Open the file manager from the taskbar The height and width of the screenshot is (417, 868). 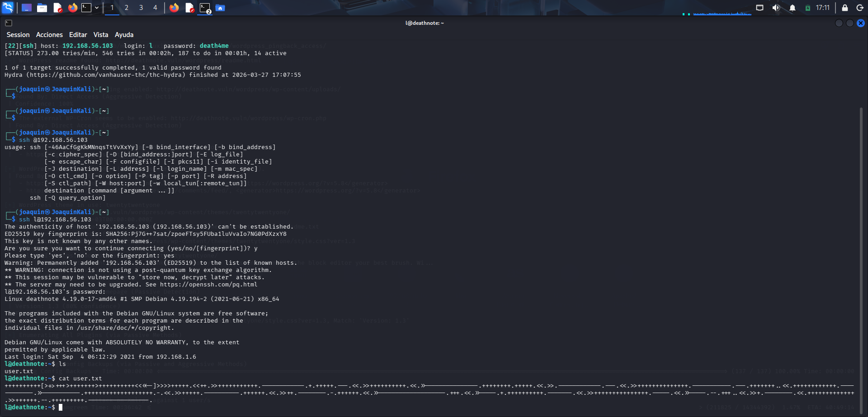tap(42, 8)
